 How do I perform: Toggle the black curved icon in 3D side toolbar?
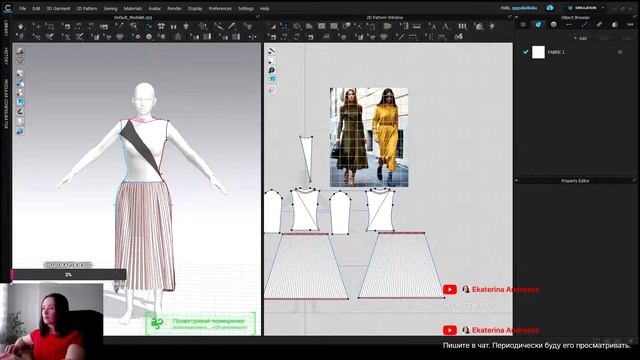click(x=20, y=111)
